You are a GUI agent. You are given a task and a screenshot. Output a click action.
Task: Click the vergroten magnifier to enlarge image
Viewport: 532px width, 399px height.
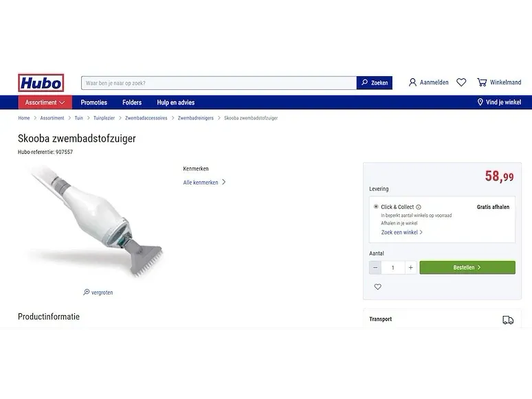click(x=87, y=292)
